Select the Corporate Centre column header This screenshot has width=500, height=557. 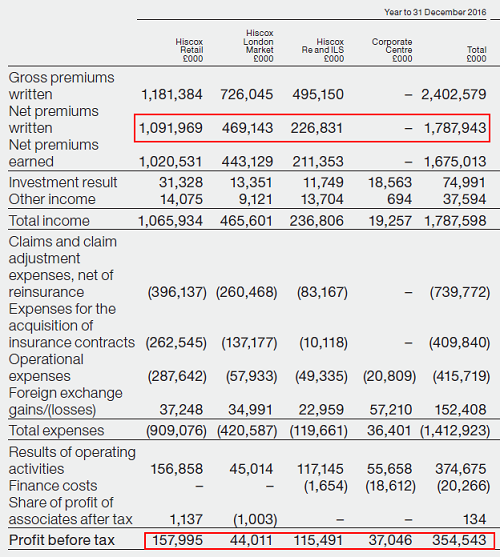(x=392, y=50)
